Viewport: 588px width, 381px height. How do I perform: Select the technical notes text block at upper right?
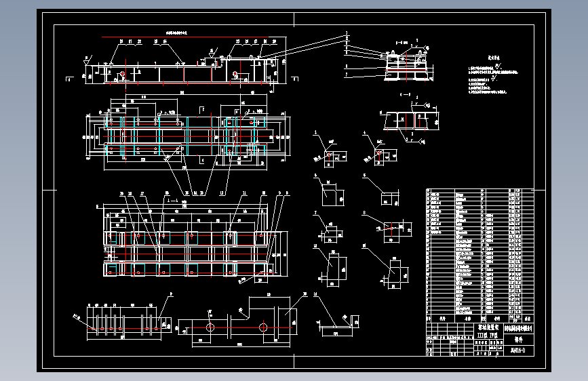(x=493, y=75)
